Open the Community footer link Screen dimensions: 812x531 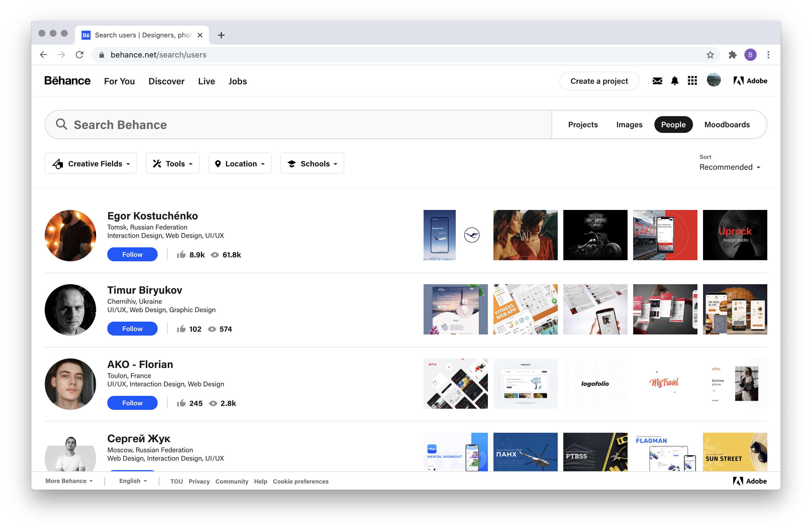[x=232, y=481]
